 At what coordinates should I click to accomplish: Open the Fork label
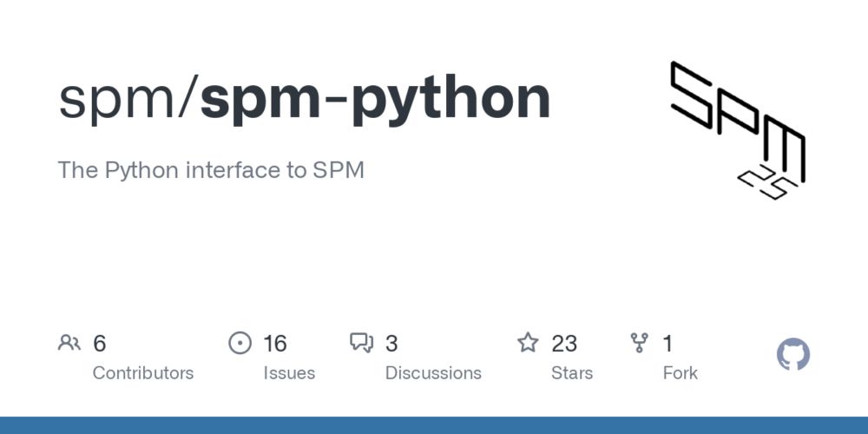680,373
